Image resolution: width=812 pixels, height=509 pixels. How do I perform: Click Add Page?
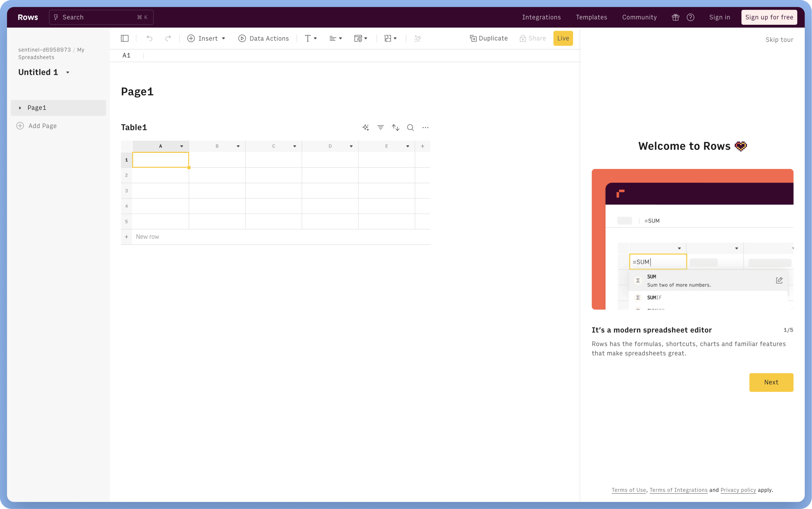click(37, 126)
